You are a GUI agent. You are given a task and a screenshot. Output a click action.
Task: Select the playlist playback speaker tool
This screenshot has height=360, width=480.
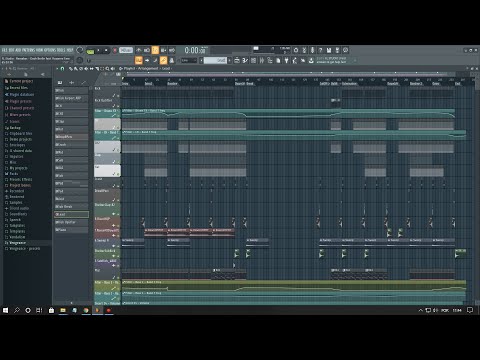coord(113,69)
